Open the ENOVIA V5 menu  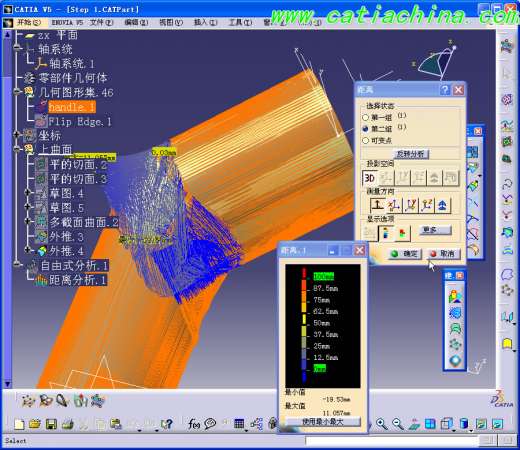pyautogui.click(x=67, y=22)
